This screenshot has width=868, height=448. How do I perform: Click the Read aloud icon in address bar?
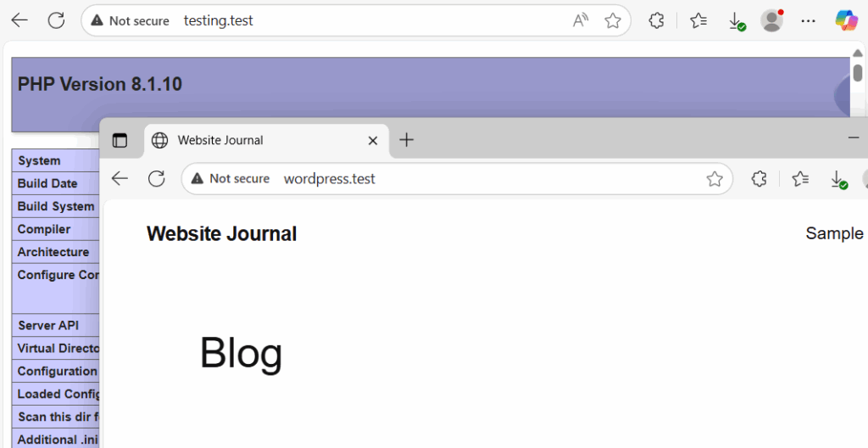(581, 21)
